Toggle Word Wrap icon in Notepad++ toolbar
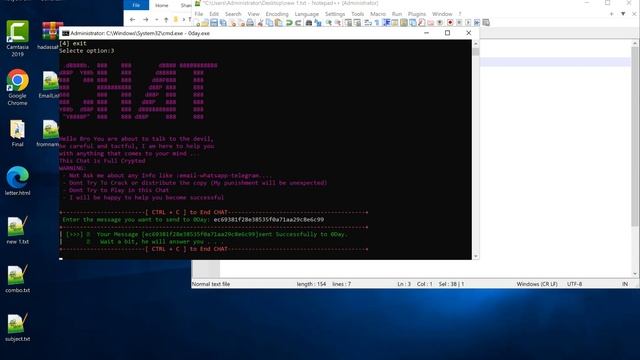640x360 pixels. tap(367, 23)
